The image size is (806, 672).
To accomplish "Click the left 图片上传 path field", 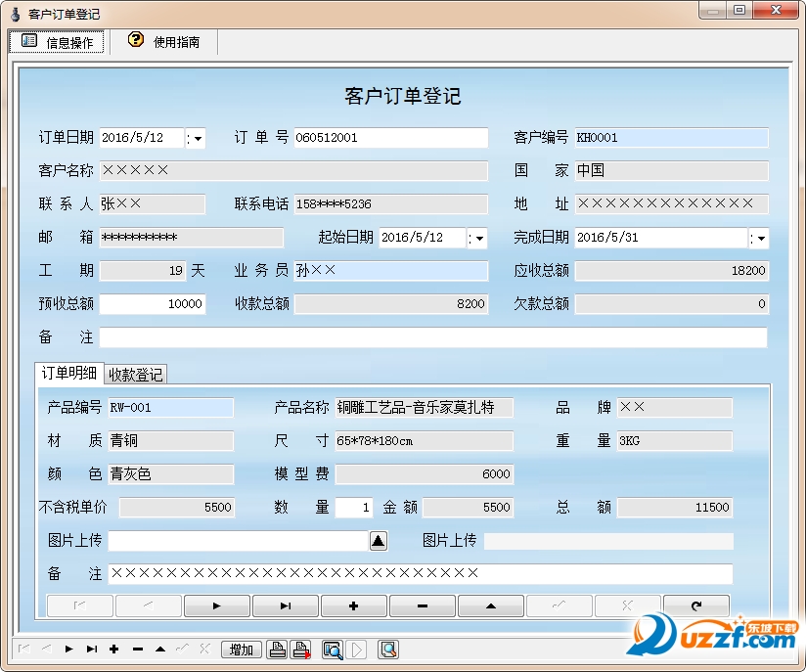I will tap(238, 541).
